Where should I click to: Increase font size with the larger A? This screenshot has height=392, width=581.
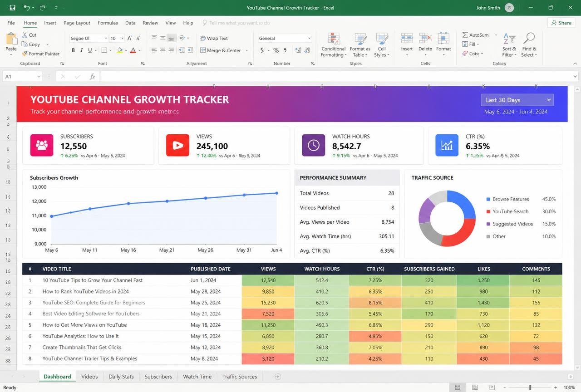coord(130,38)
